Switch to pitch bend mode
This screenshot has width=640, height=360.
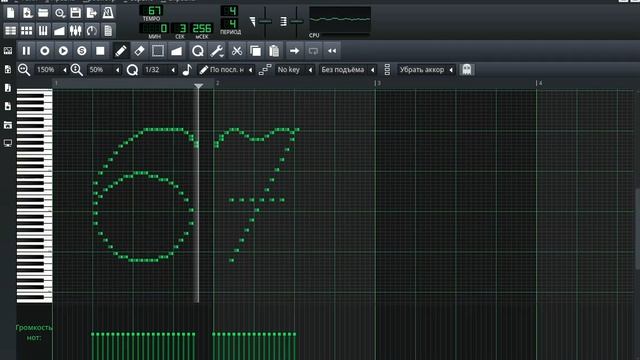click(176, 51)
